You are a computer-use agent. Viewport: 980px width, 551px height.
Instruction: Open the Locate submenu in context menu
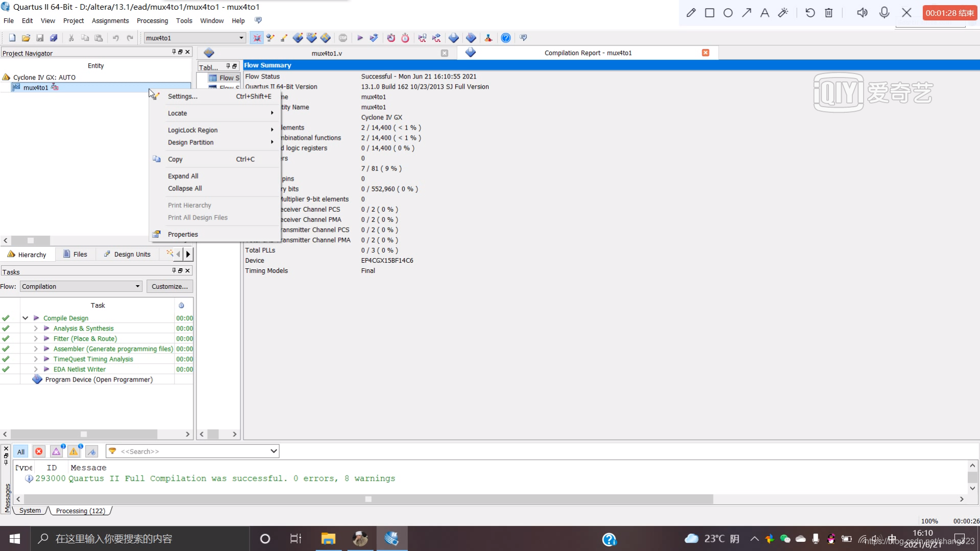pyautogui.click(x=215, y=113)
